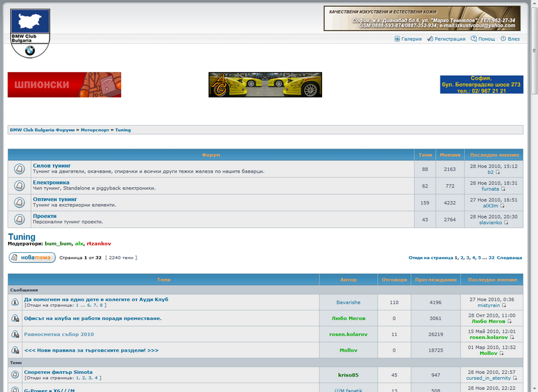View last post icon next to alX3m
538x392 pixels.
coord(502,206)
